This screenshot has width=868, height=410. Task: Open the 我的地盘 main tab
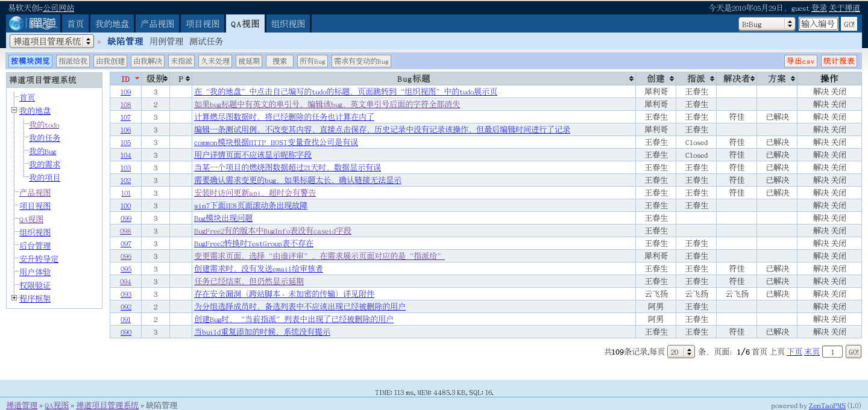(112, 23)
